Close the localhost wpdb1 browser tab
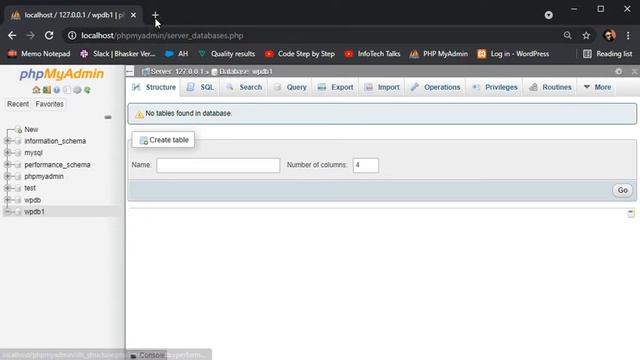Viewport: 640px width, 360px height. pos(133,15)
